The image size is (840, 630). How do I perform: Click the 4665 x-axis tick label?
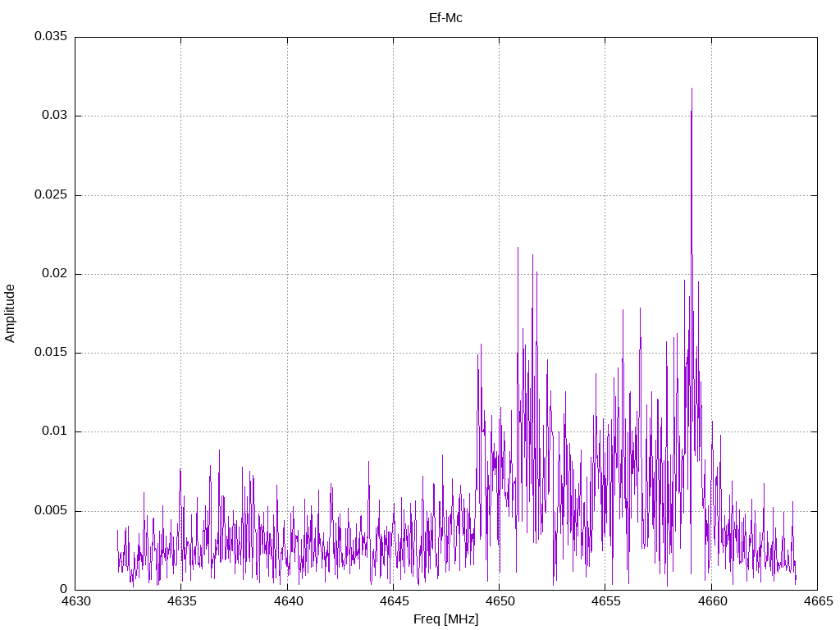(x=817, y=602)
